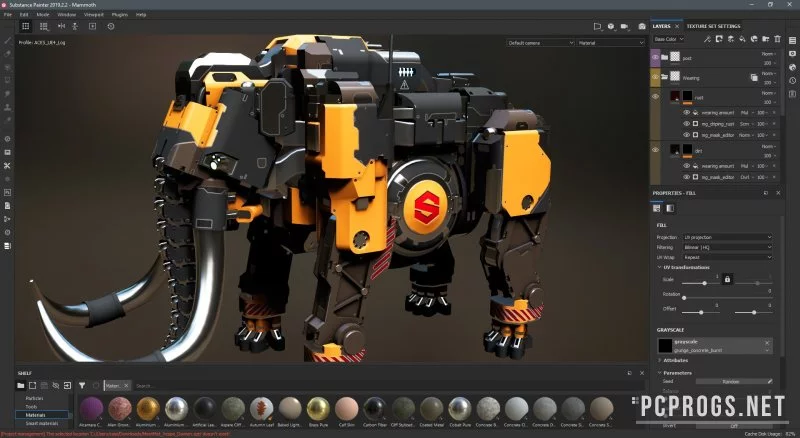
Task: Open blend mode dropdown of post layer
Action: pyautogui.click(x=769, y=54)
